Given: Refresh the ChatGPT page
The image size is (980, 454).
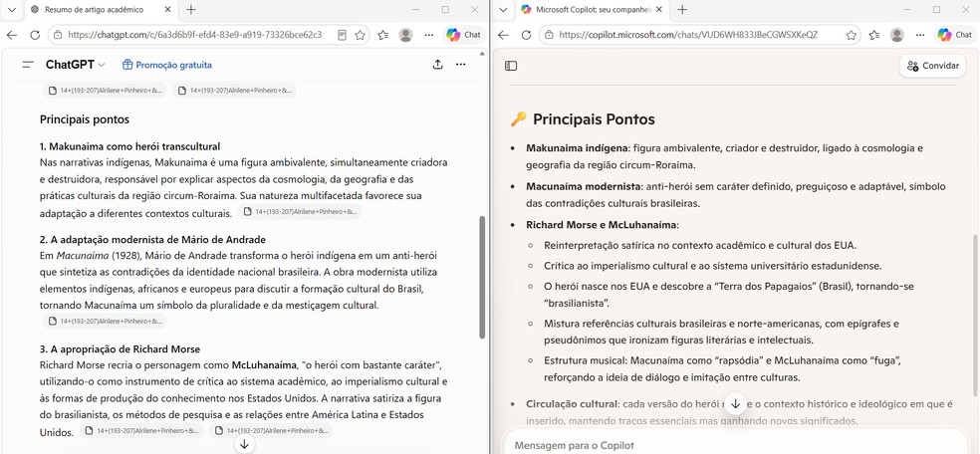Looking at the screenshot, I should point(35,35).
